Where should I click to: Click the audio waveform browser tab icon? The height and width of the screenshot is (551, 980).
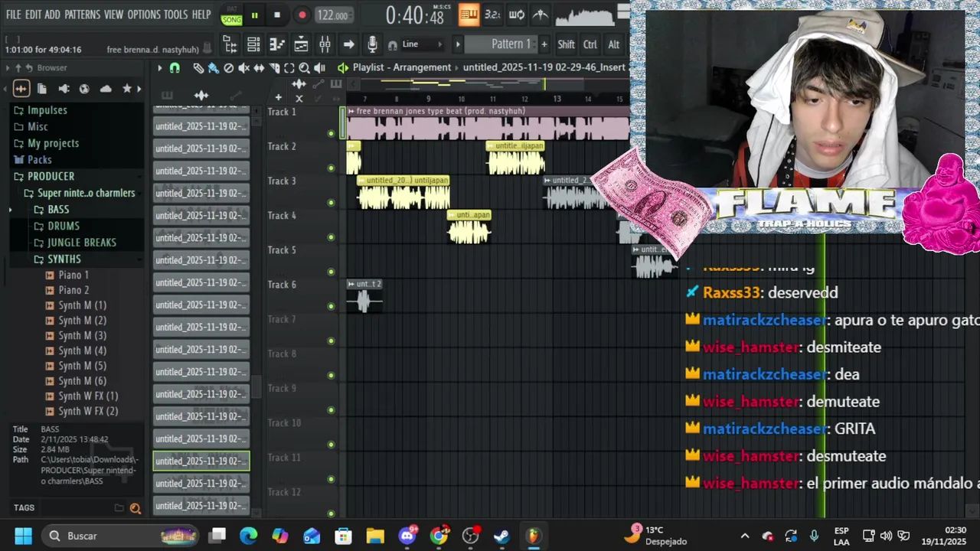(x=21, y=89)
